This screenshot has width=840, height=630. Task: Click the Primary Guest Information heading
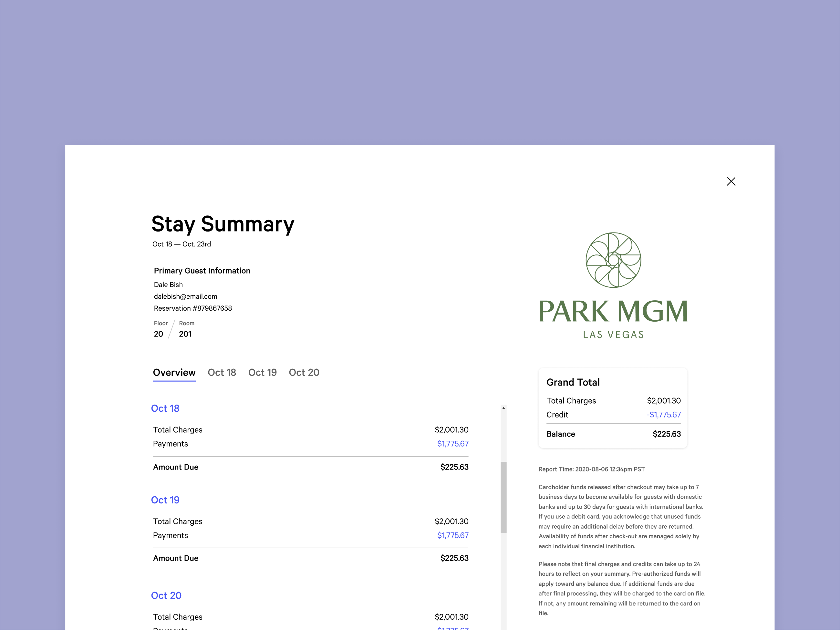202,271
